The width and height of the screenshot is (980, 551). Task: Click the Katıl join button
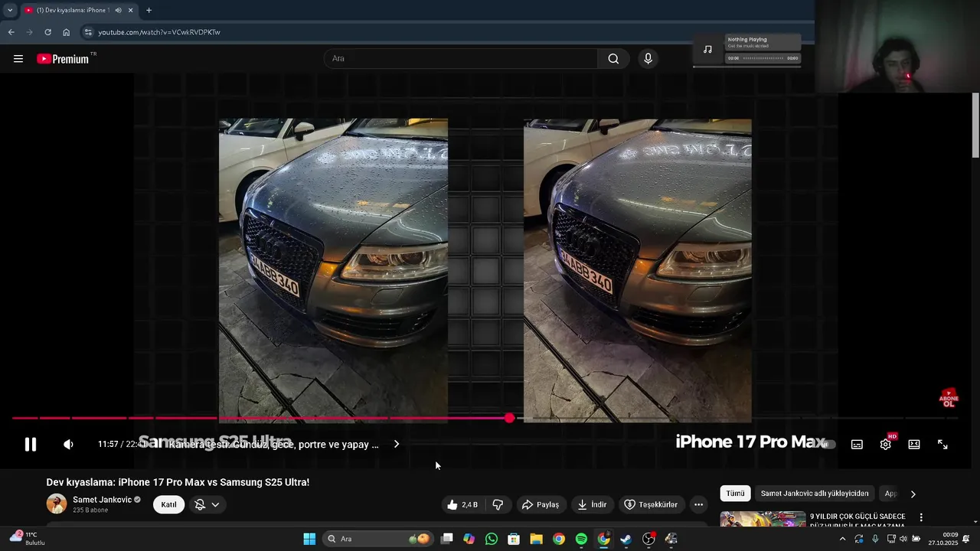click(168, 505)
